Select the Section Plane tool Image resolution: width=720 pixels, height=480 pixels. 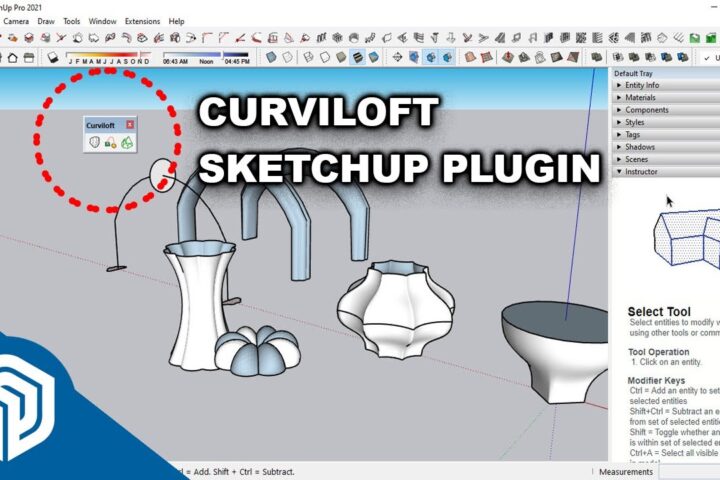tap(397, 57)
